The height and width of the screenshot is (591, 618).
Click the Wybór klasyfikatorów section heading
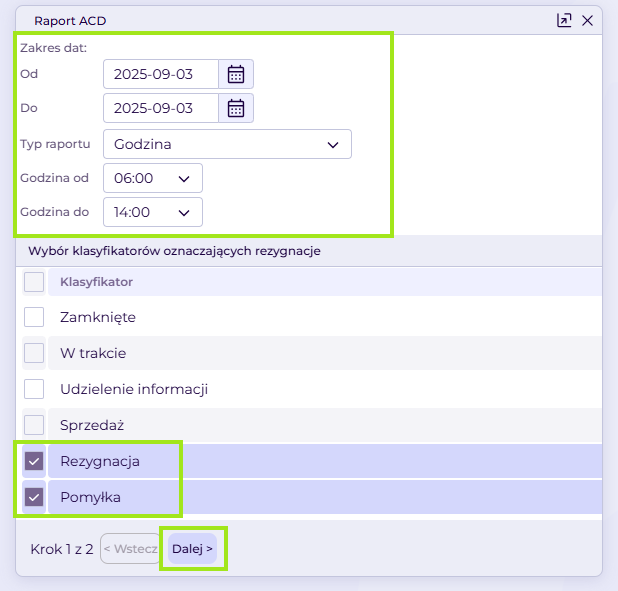174,251
